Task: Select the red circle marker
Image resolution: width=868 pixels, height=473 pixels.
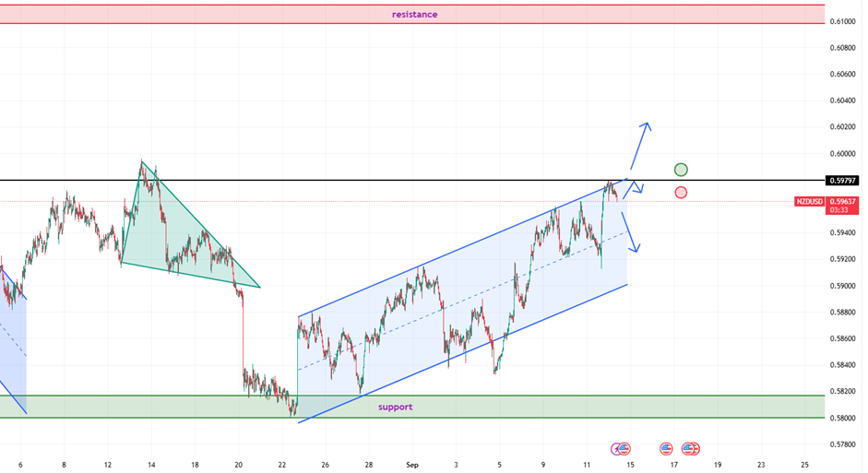Action: pos(681,193)
